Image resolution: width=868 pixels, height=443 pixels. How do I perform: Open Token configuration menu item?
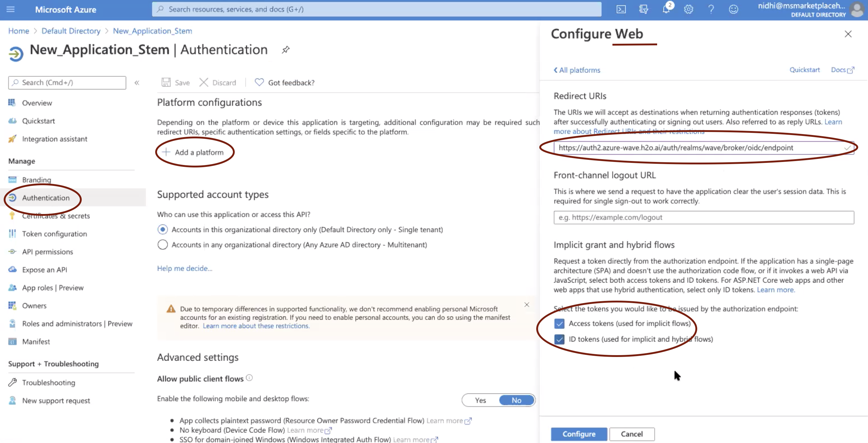tap(54, 234)
